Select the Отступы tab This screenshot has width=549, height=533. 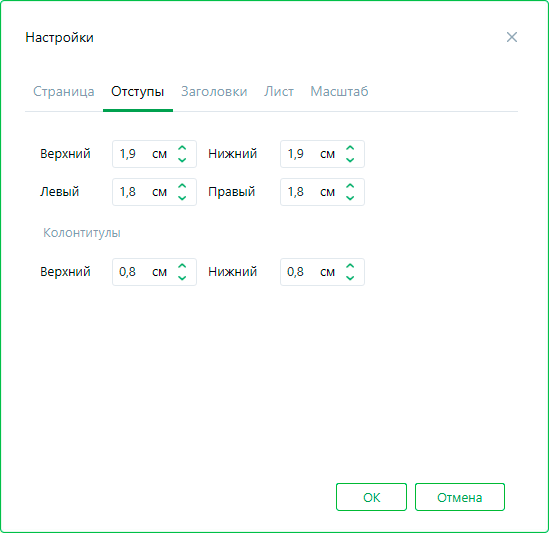pyautogui.click(x=138, y=91)
